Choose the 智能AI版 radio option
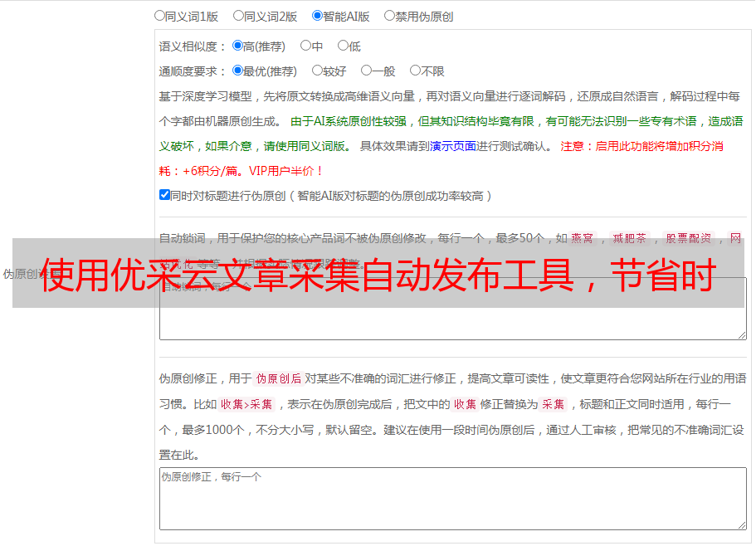The width and height of the screenshot is (756, 546). tap(317, 16)
